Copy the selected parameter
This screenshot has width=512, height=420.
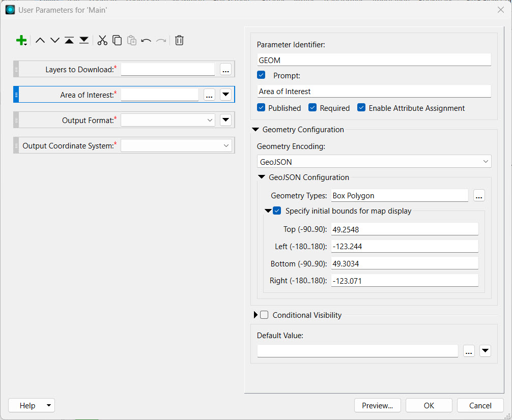[117, 41]
